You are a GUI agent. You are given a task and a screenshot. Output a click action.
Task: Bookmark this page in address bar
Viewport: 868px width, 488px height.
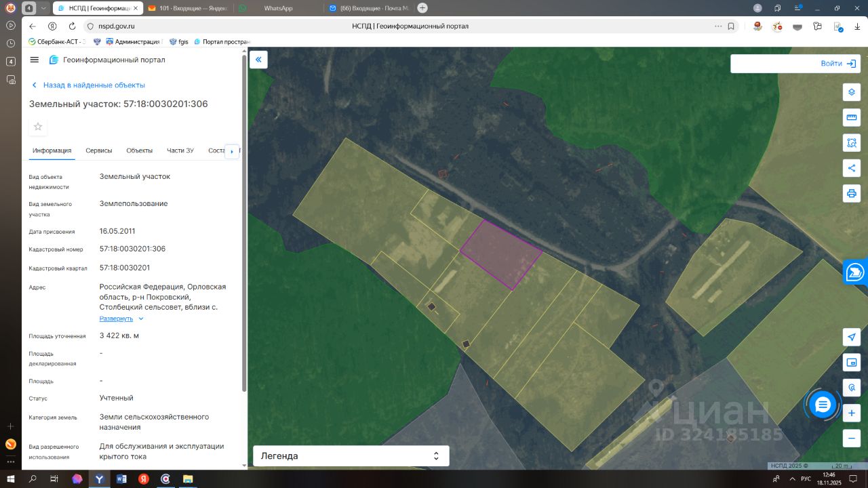coord(731,26)
